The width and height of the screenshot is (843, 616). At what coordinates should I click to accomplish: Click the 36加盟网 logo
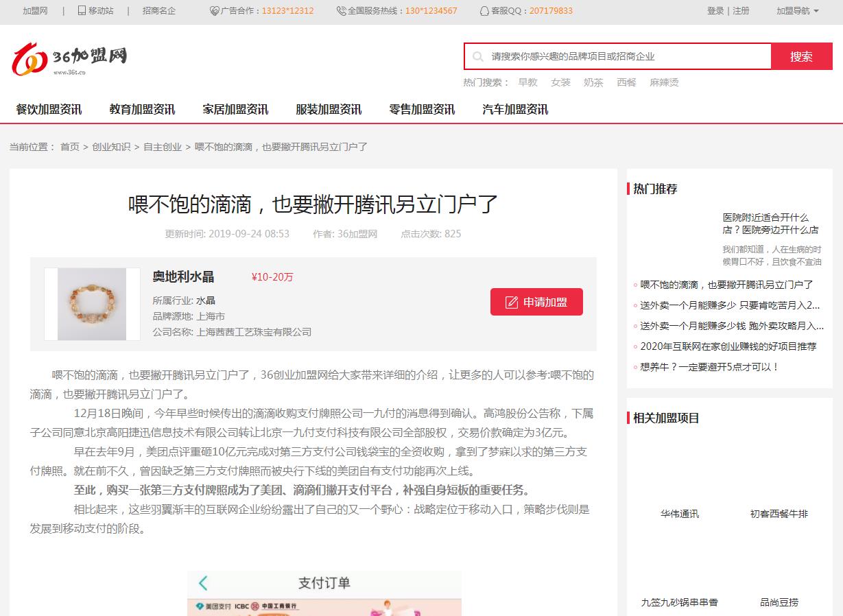click(69, 59)
